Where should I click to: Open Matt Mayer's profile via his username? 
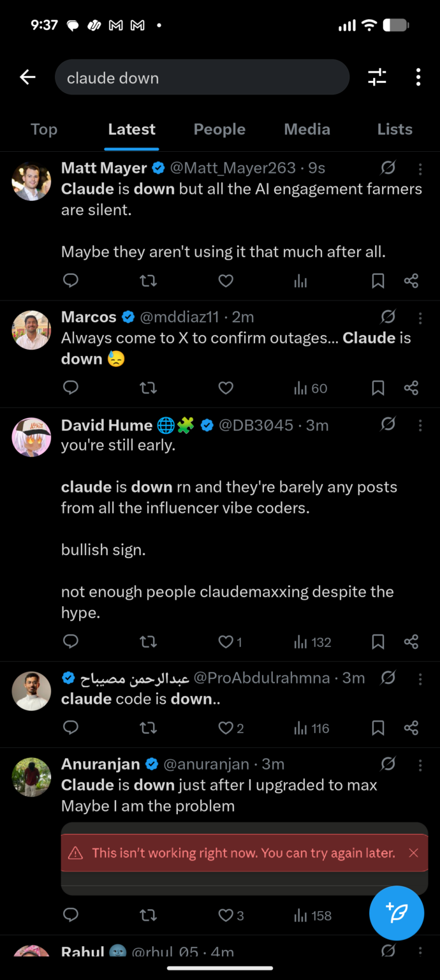[x=233, y=168]
